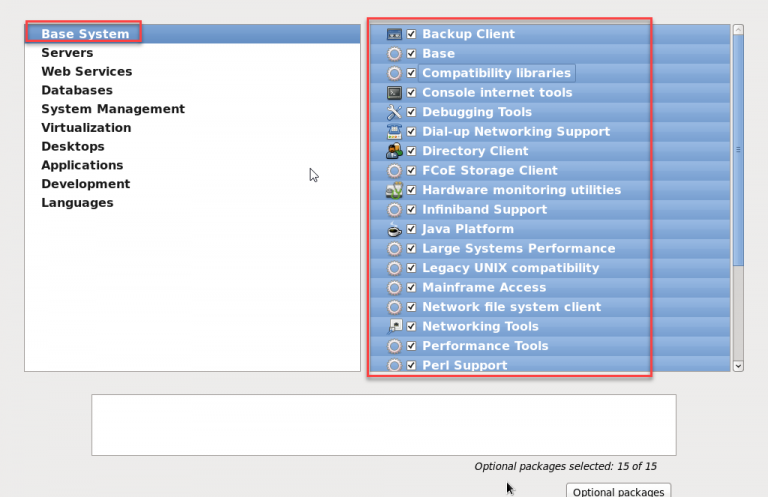
Task: Click the Directory Client people icon
Action: (x=394, y=151)
